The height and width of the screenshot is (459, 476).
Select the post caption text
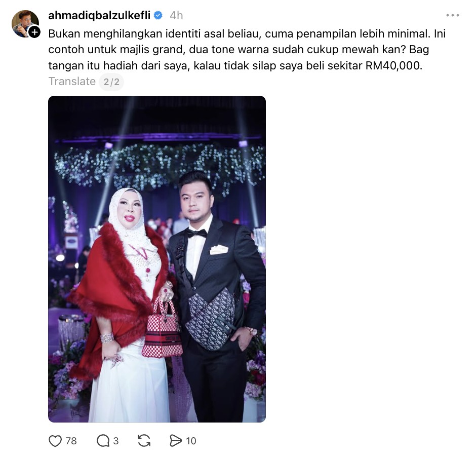(247, 50)
